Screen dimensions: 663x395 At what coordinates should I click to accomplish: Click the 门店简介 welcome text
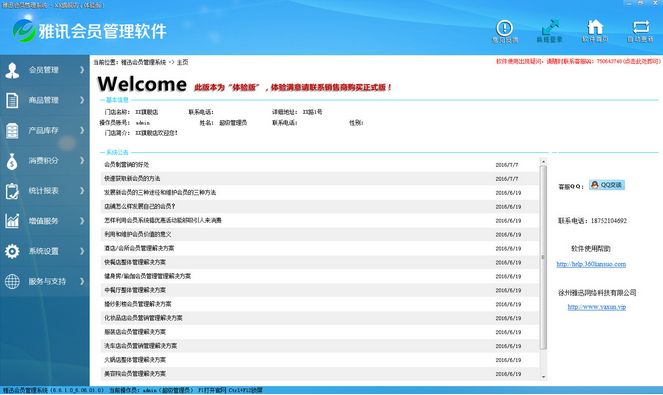pos(156,133)
